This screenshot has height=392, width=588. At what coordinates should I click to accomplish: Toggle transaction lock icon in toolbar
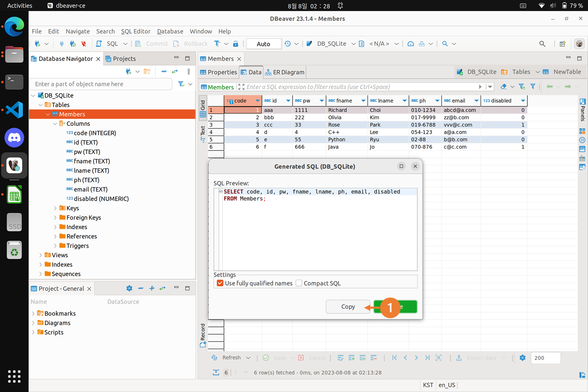pos(235,44)
